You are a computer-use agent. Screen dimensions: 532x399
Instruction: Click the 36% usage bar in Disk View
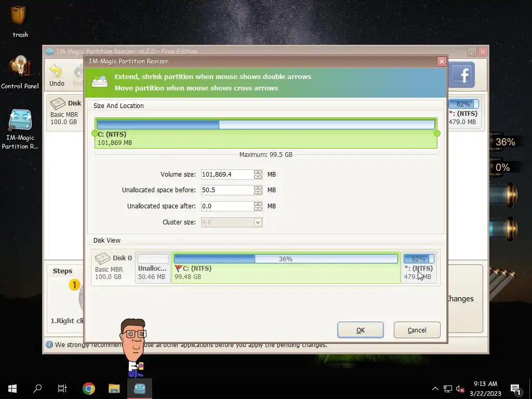coord(286,259)
